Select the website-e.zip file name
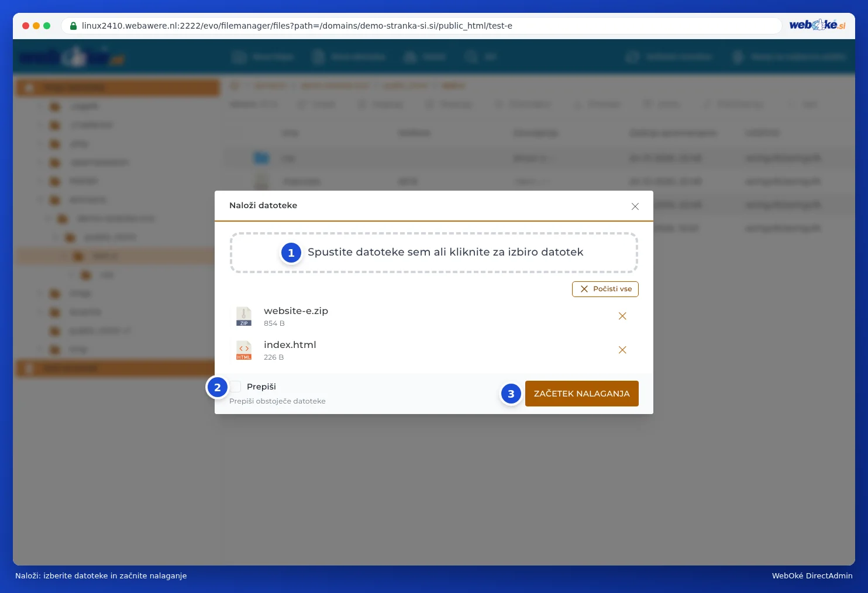Viewport: 868px width, 593px height. point(296,311)
